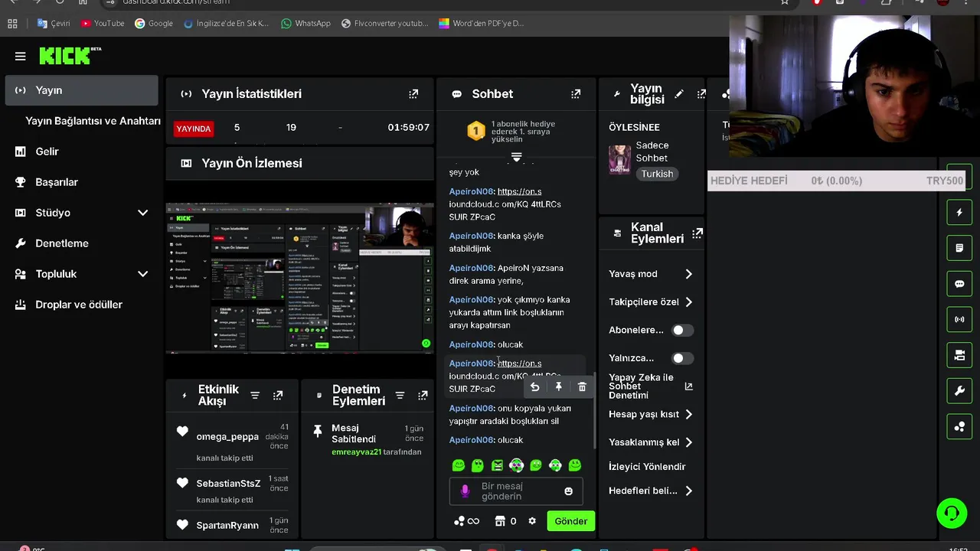Screen dimensions: 980x551
Task: Open the green support headset button
Action: pyautogui.click(x=952, y=513)
